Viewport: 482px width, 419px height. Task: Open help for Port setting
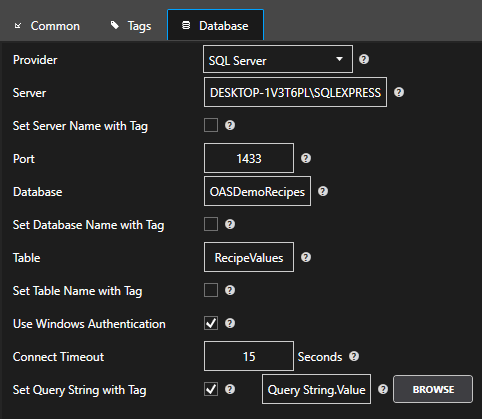(x=306, y=158)
